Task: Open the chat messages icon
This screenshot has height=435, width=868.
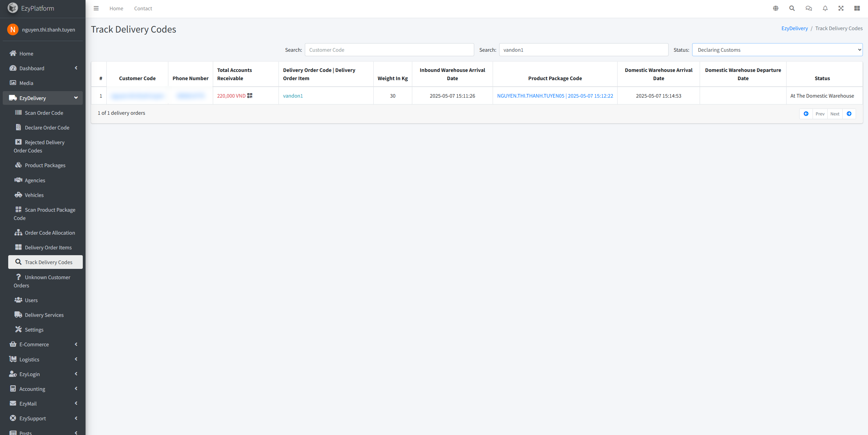Action: click(808, 8)
